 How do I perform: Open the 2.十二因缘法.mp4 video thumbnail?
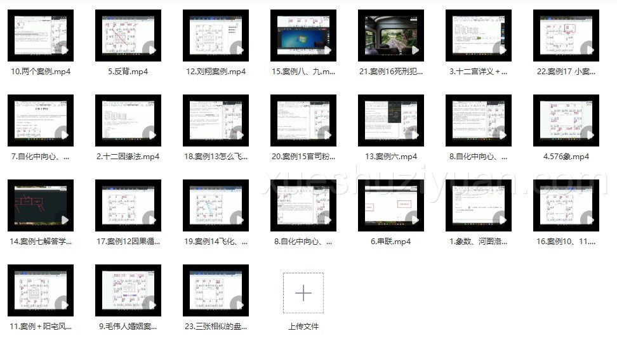click(x=128, y=120)
